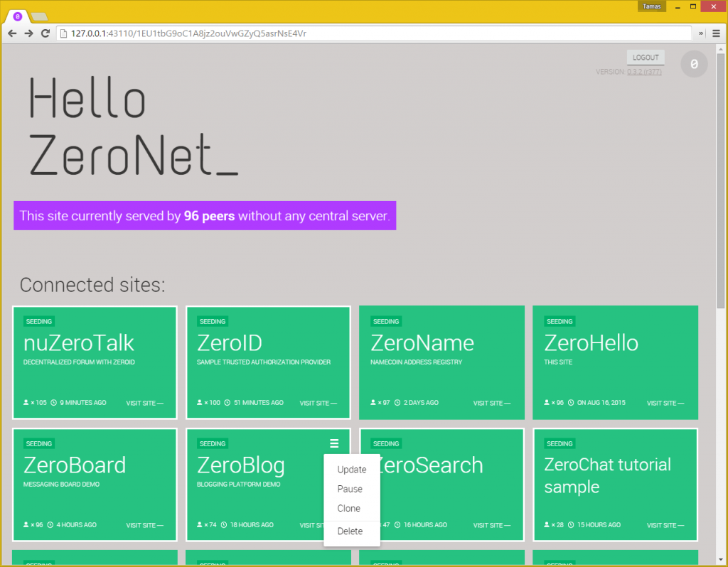728x567 pixels.
Task: Click the round ZeroNet notification circle icon
Action: click(x=694, y=64)
